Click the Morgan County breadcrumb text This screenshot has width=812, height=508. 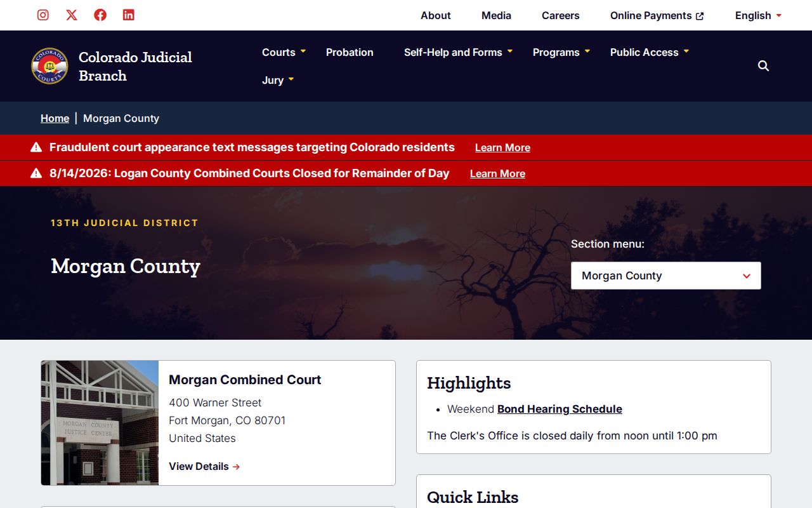coord(121,118)
